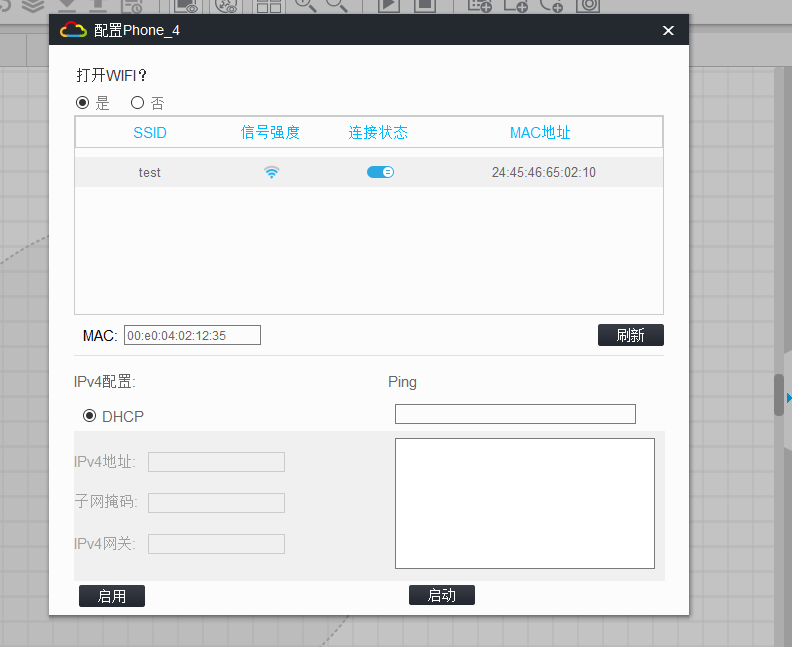Click the wifi signal icon in the test row
The height and width of the screenshot is (647, 792).
(272, 172)
